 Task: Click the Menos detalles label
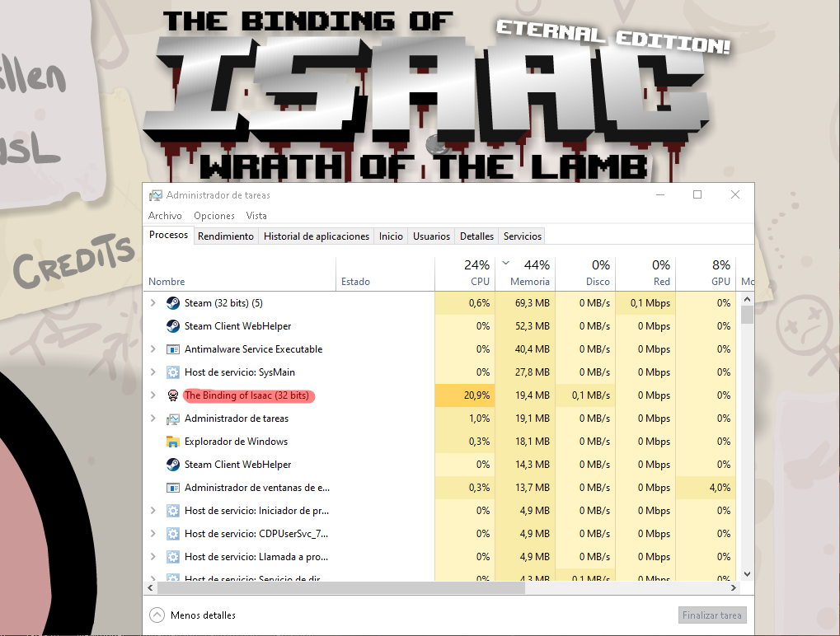tap(203, 615)
